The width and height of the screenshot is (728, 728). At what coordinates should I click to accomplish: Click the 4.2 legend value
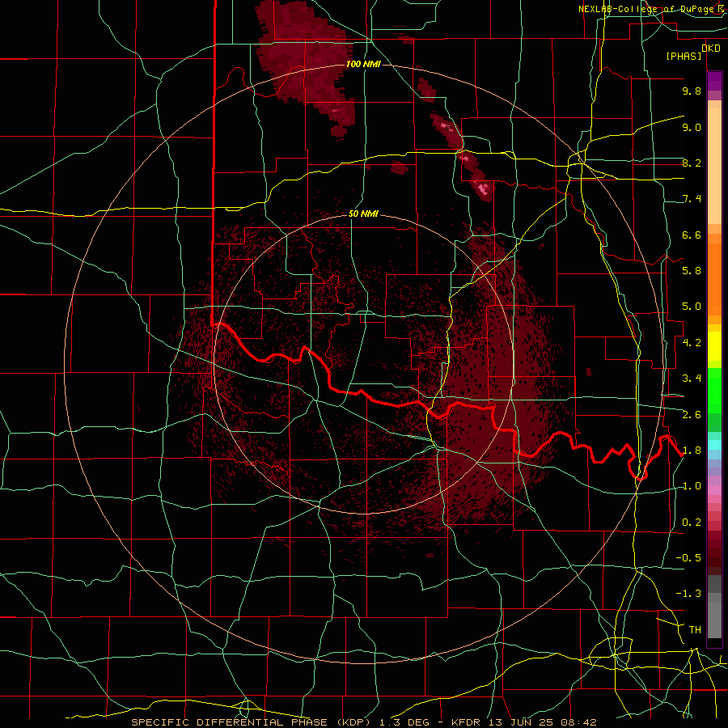(x=692, y=343)
